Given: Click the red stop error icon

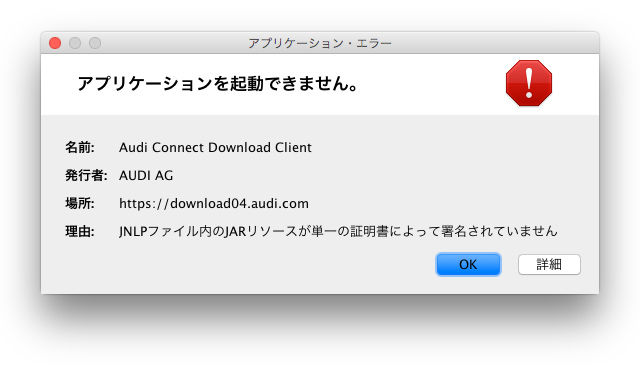Looking at the screenshot, I should pos(529,83).
